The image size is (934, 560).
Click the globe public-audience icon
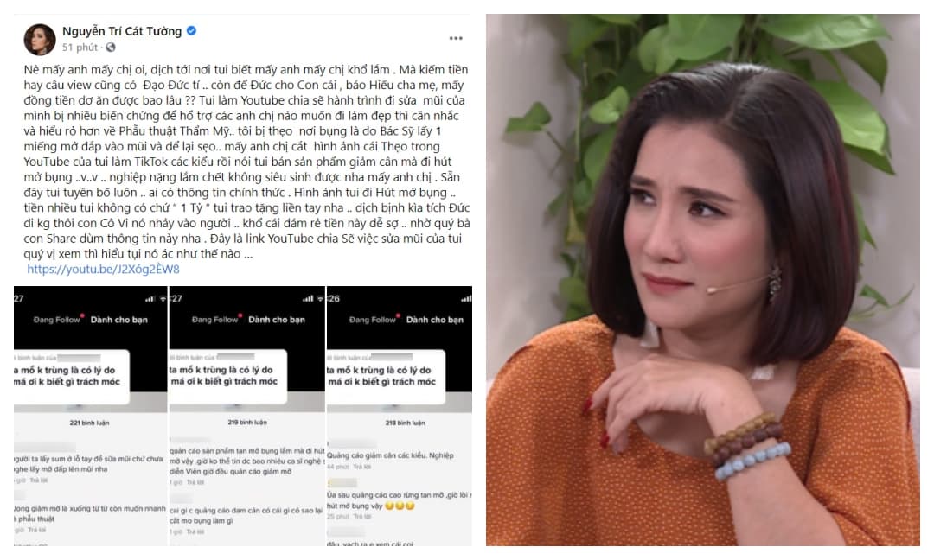tap(111, 47)
